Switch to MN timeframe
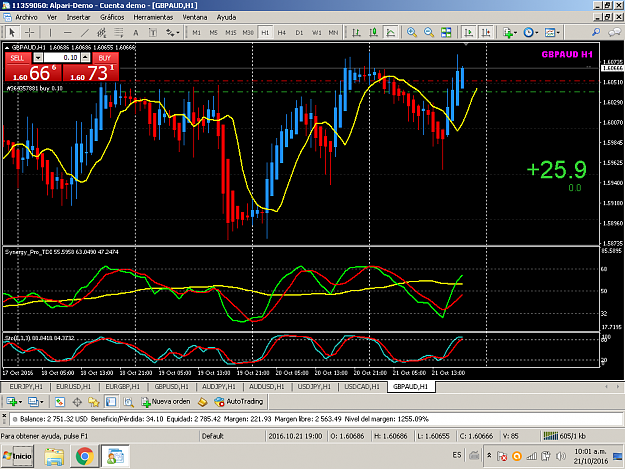 (333, 33)
